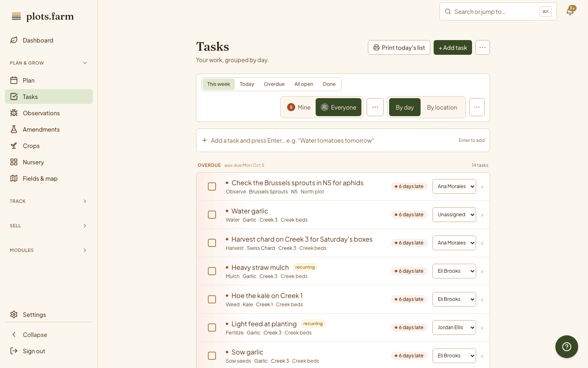Open Amendments flask icon item
Viewport: 588px width, 368px height.
[x=49, y=129]
